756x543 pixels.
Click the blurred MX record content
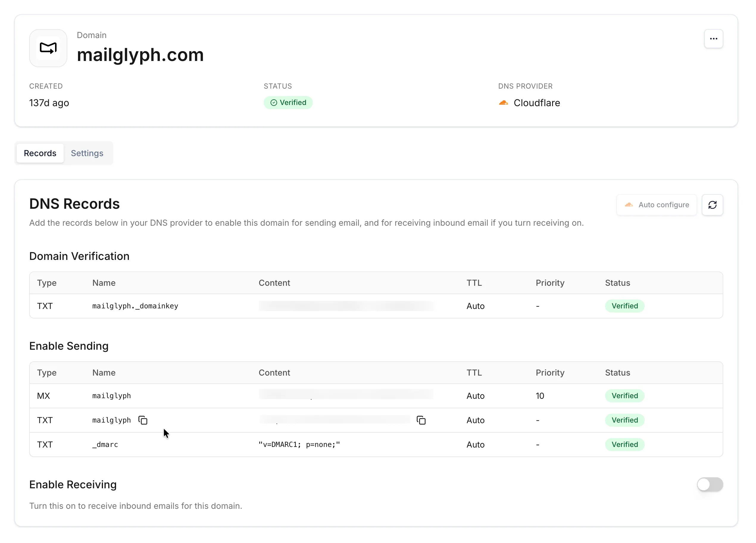(x=346, y=394)
